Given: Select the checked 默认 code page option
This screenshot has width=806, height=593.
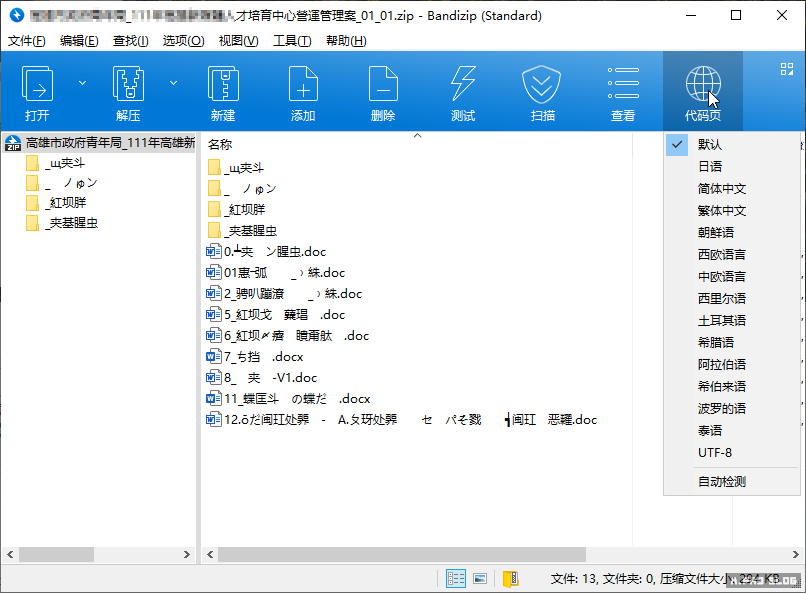Looking at the screenshot, I should pos(710,145).
